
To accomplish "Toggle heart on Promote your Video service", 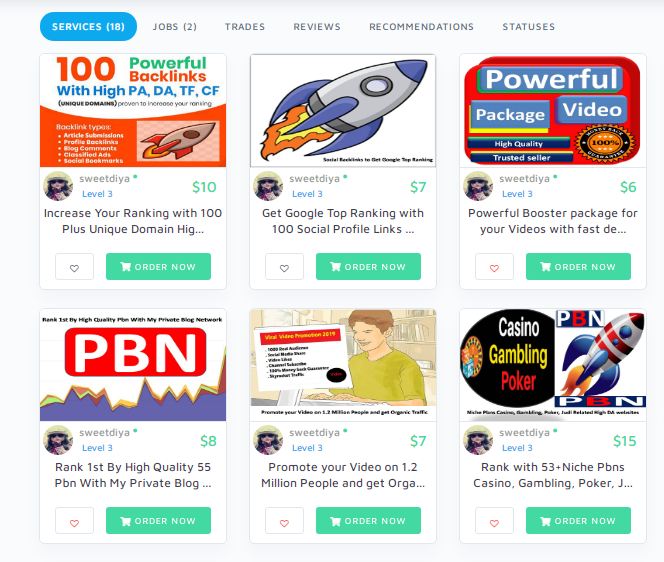I will [284, 521].
